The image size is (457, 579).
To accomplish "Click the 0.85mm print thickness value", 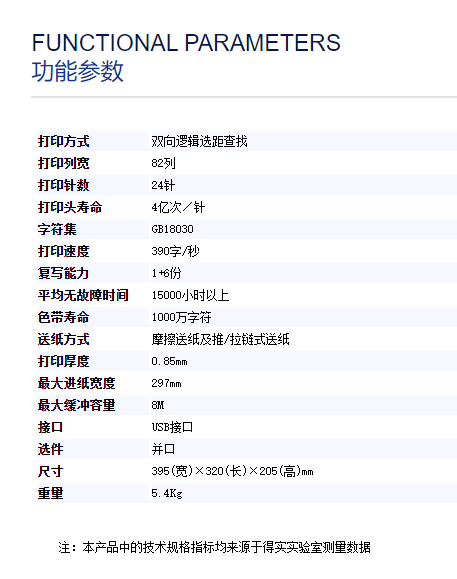I will click(169, 362).
